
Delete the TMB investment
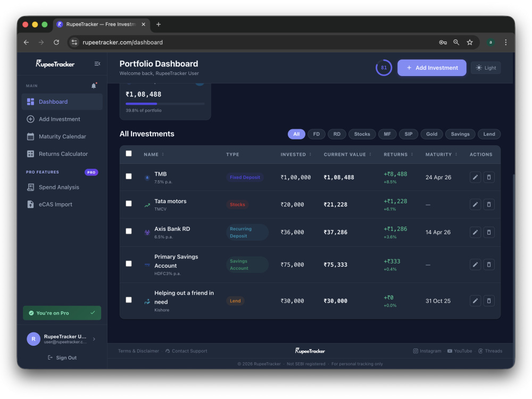pos(489,177)
